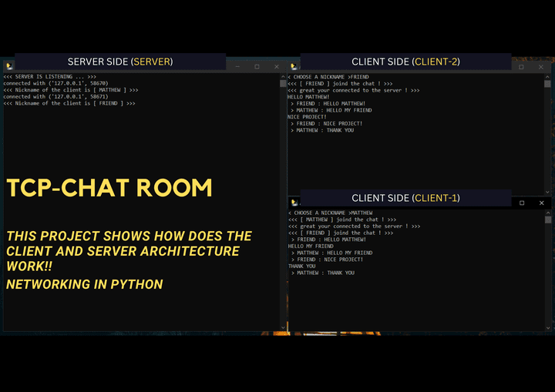
Task: Click the Client-1 scrollbar down arrow
Action: pyautogui.click(x=548, y=327)
